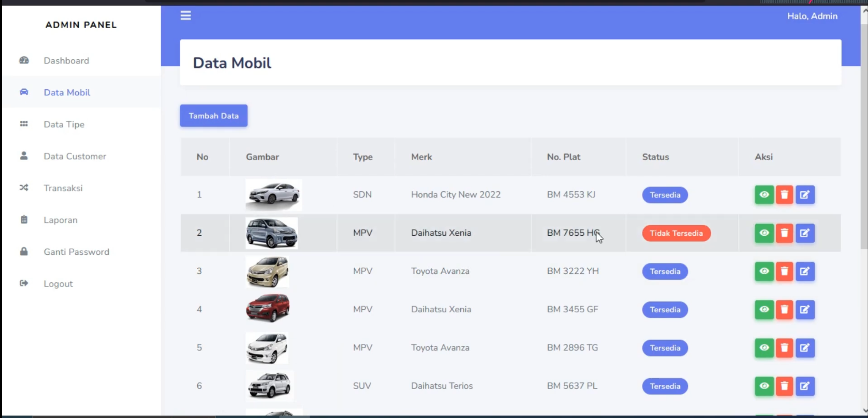Delete car with plate BM 3455 GF

coord(784,309)
